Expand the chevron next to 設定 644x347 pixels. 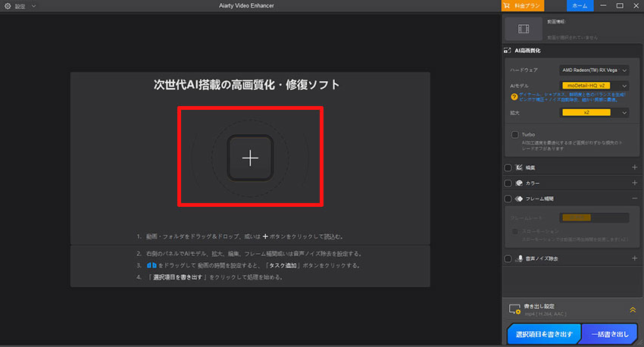click(x=33, y=6)
